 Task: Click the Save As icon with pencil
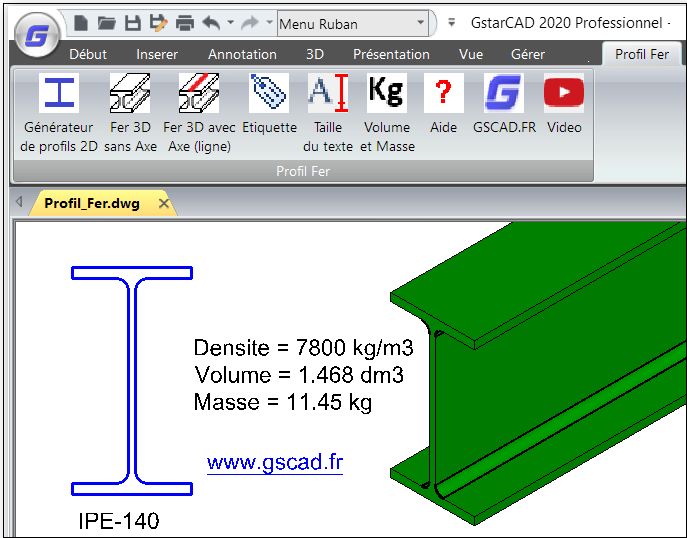(x=158, y=23)
